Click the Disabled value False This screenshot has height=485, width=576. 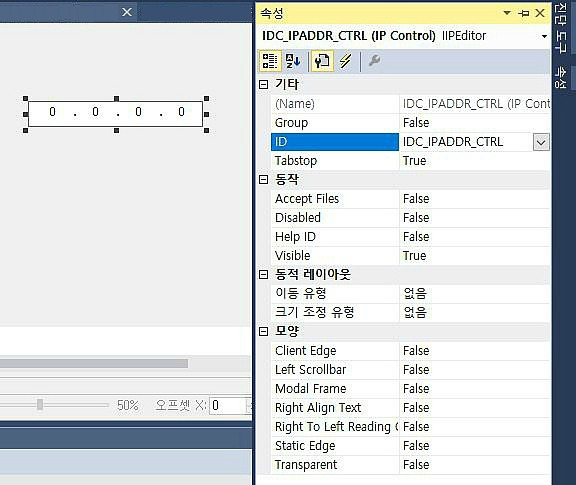[x=475, y=218]
